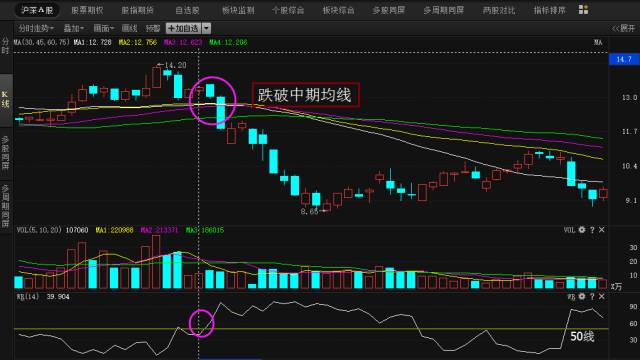This screenshot has width=640, height=360.
Task: Open the grid layout icon in top bar
Action: tap(583, 10)
